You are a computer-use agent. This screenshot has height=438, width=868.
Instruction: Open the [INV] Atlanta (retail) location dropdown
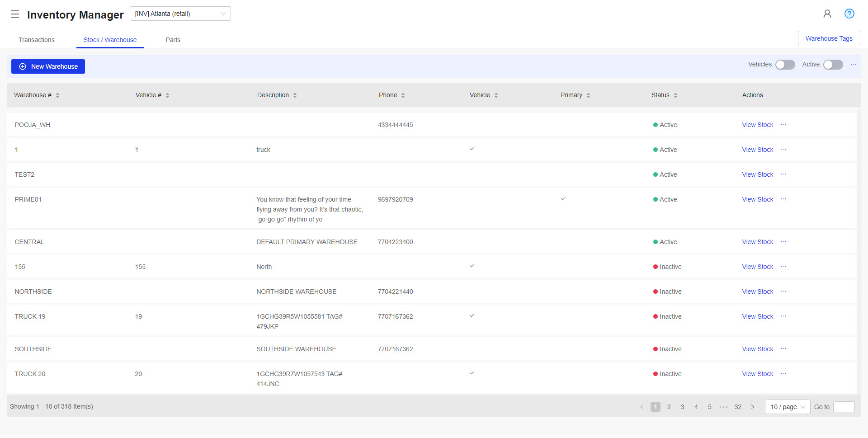coord(180,14)
